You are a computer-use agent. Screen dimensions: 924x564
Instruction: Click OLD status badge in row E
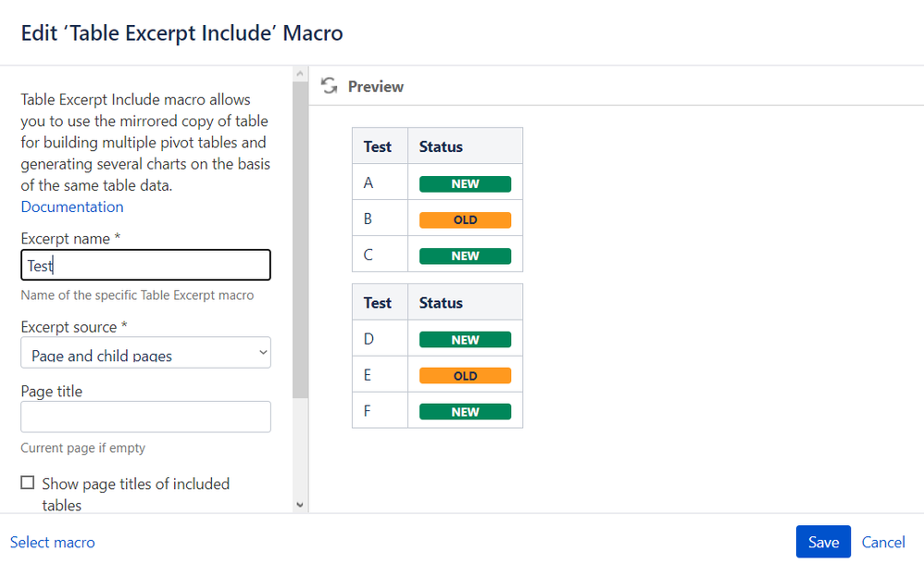tap(465, 376)
